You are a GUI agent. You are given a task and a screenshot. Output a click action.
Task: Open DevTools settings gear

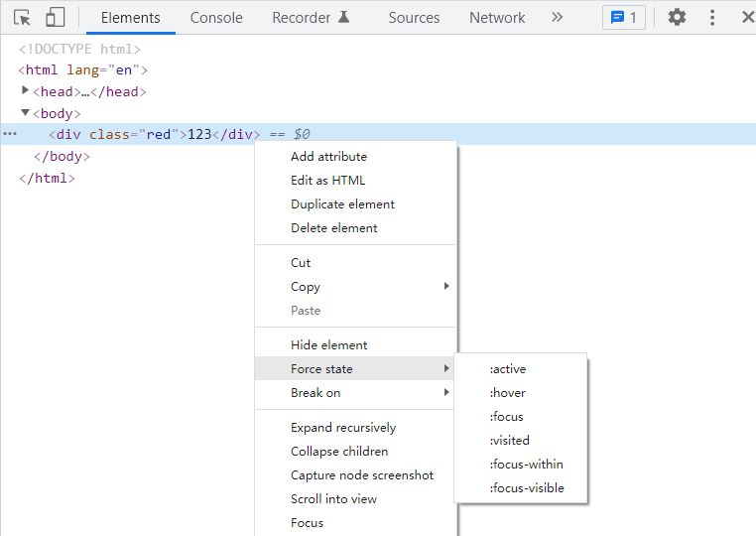click(677, 17)
